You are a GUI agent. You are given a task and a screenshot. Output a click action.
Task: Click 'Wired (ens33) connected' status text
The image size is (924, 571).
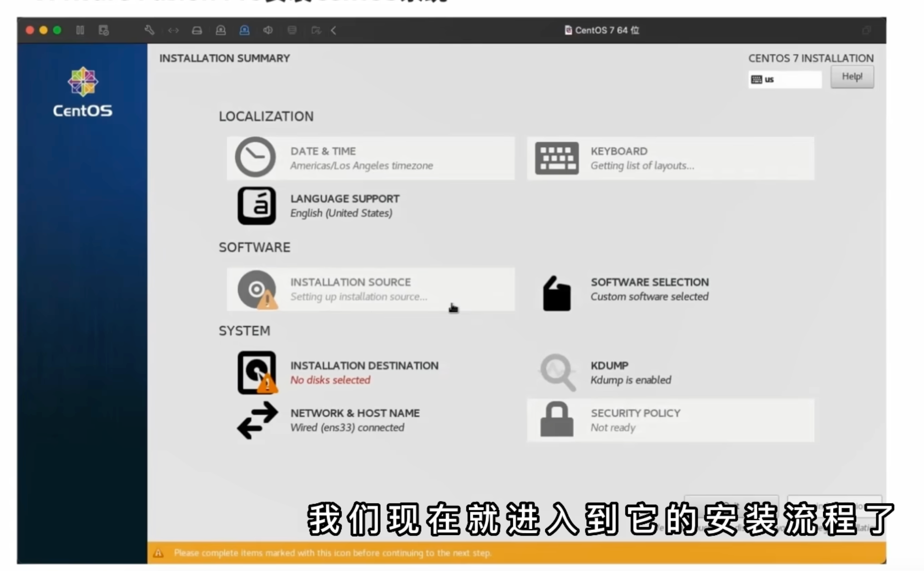pos(348,428)
